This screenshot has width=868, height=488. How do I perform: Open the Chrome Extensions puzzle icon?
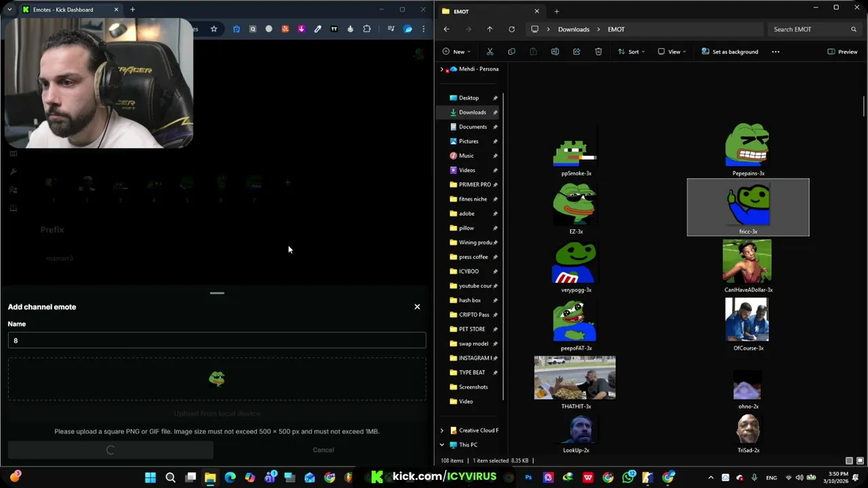point(367,29)
